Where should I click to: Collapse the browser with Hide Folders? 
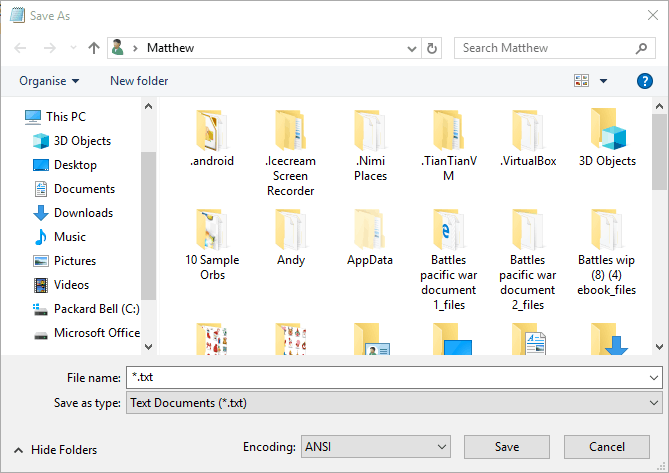(55, 450)
